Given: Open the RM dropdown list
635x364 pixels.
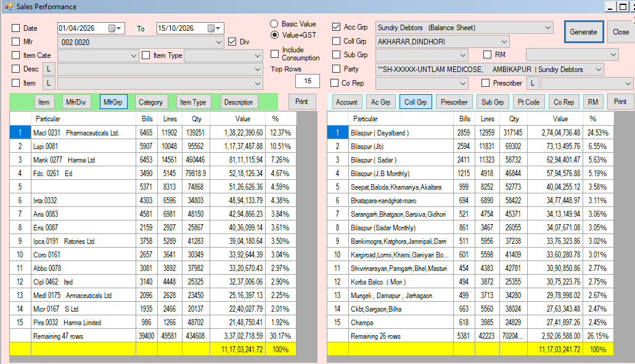Looking at the screenshot, I should click(613, 55).
